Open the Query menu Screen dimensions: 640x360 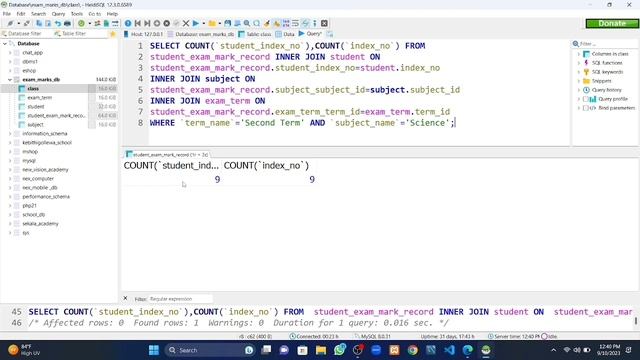(x=58, y=14)
